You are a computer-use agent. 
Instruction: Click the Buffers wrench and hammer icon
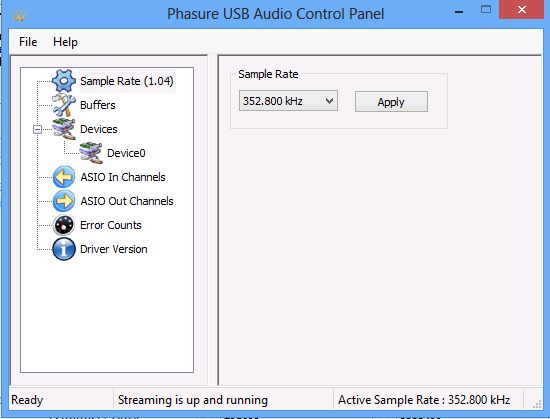pos(63,105)
